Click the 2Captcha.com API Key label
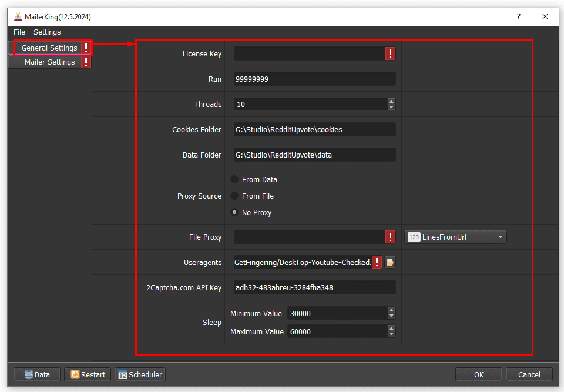Image resolution: width=564 pixels, height=392 pixels. coord(184,287)
